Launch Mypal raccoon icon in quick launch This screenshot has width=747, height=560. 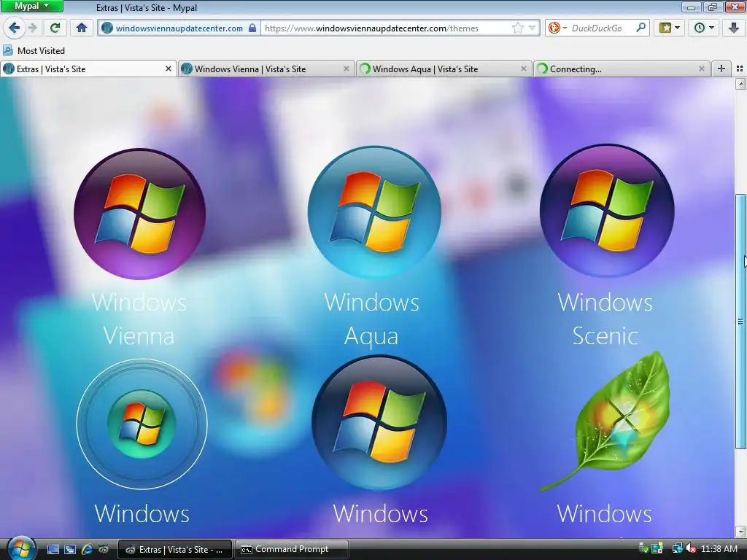[x=104, y=550]
